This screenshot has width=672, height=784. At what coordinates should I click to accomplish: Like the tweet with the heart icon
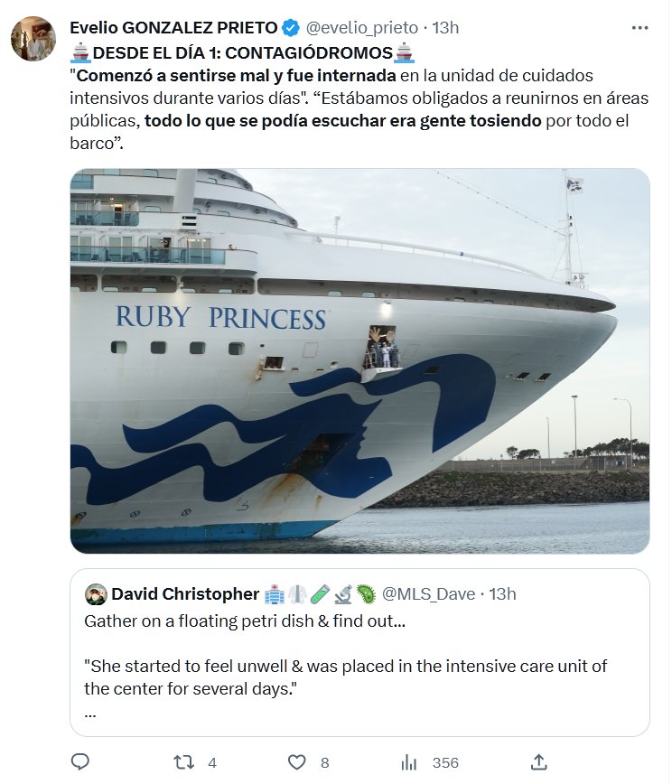tap(299, 761)
